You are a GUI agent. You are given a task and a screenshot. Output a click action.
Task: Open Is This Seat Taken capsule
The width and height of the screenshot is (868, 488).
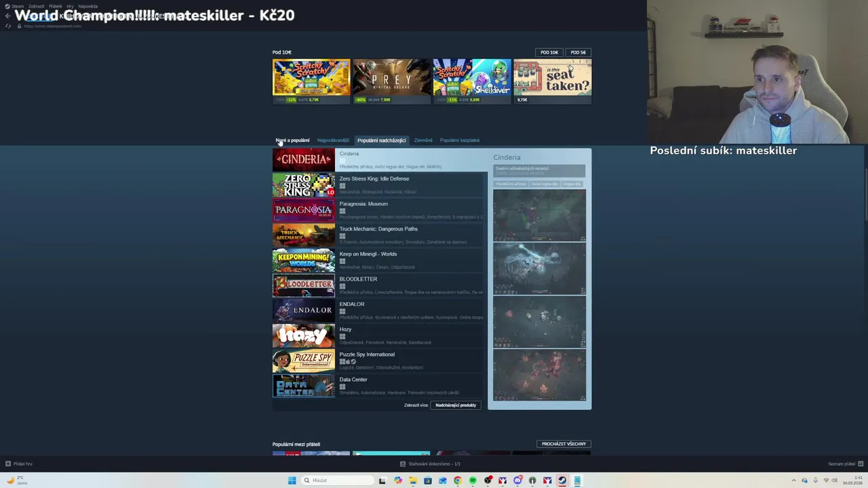pyautogui.click(x=553, y=81)
